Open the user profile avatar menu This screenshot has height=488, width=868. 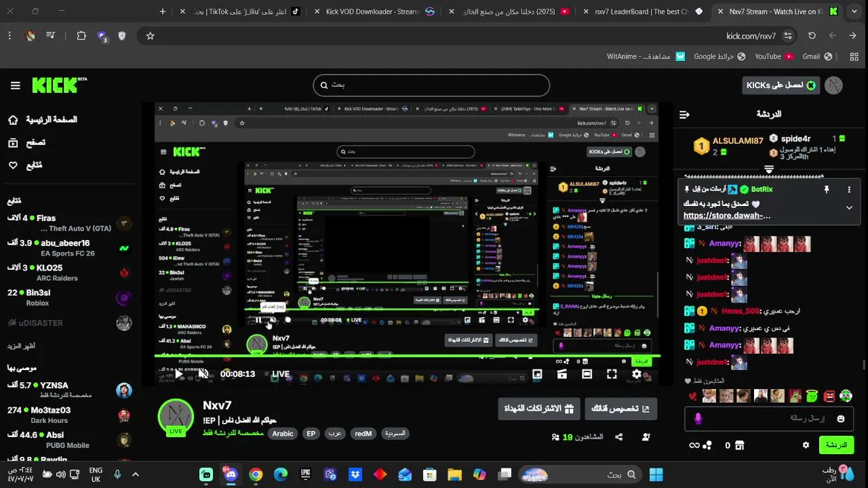833,85
